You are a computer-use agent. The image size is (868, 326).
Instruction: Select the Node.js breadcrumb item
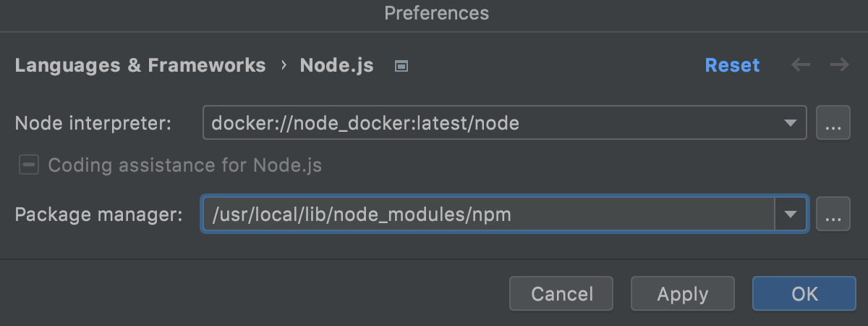point(336,65)
